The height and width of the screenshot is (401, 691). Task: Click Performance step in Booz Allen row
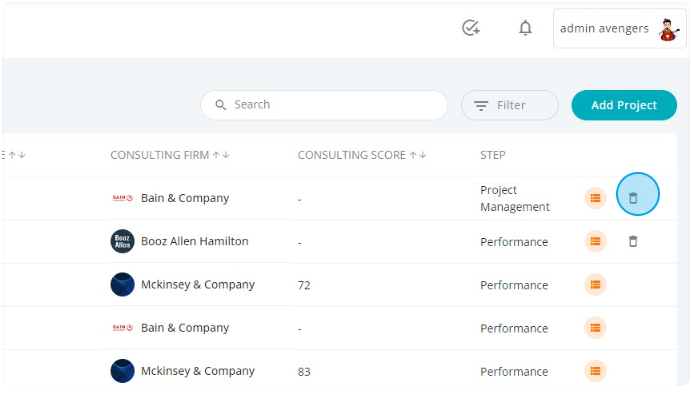coord(514,242)
